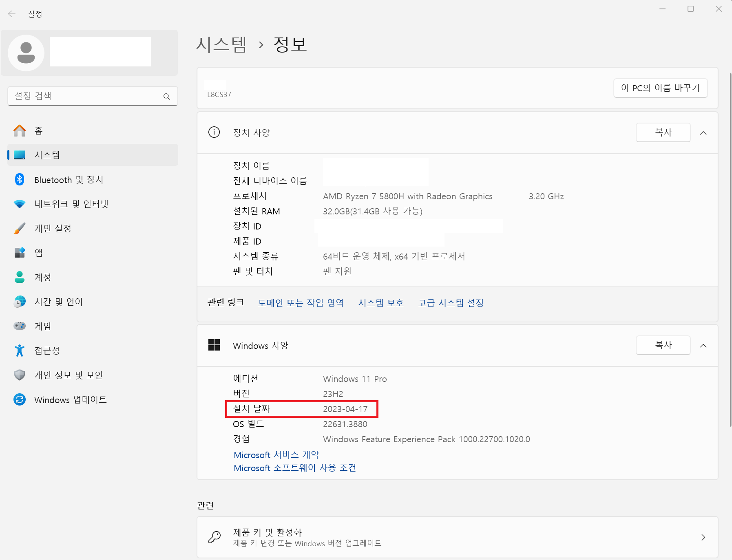Open 홈 in the sidebar

93,130
